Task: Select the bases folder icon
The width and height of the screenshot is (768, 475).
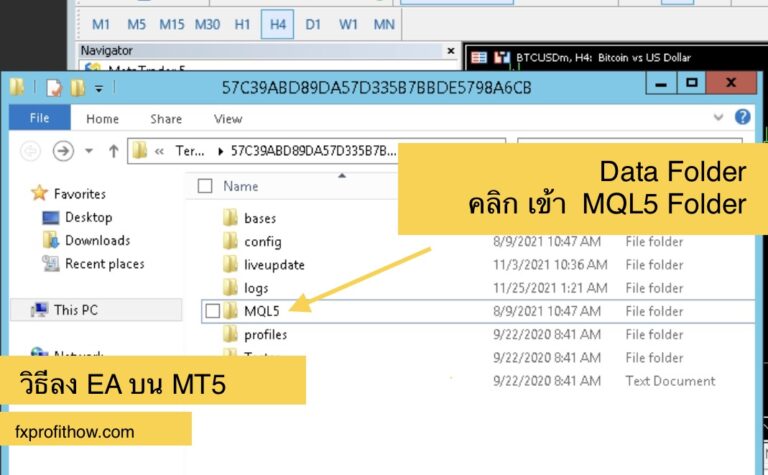Action: (x=230, y=218)
